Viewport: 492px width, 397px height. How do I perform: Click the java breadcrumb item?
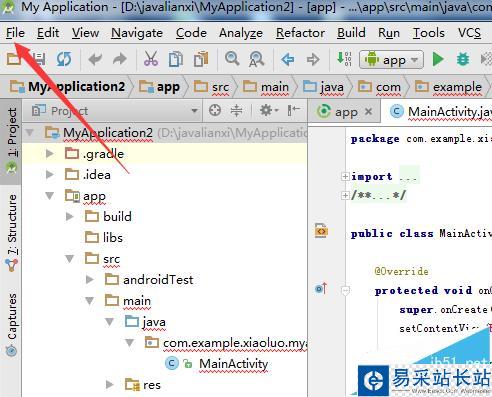(323, 87)
